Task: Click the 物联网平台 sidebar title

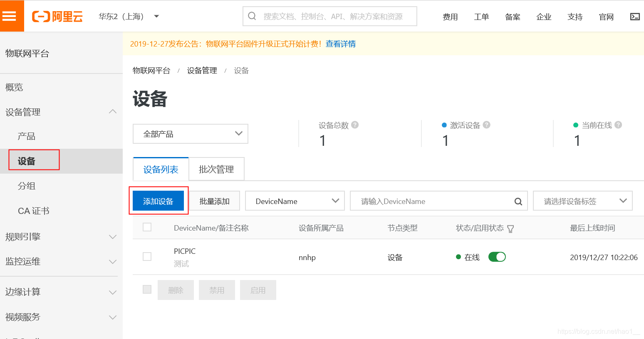Action: coord(27,53)
